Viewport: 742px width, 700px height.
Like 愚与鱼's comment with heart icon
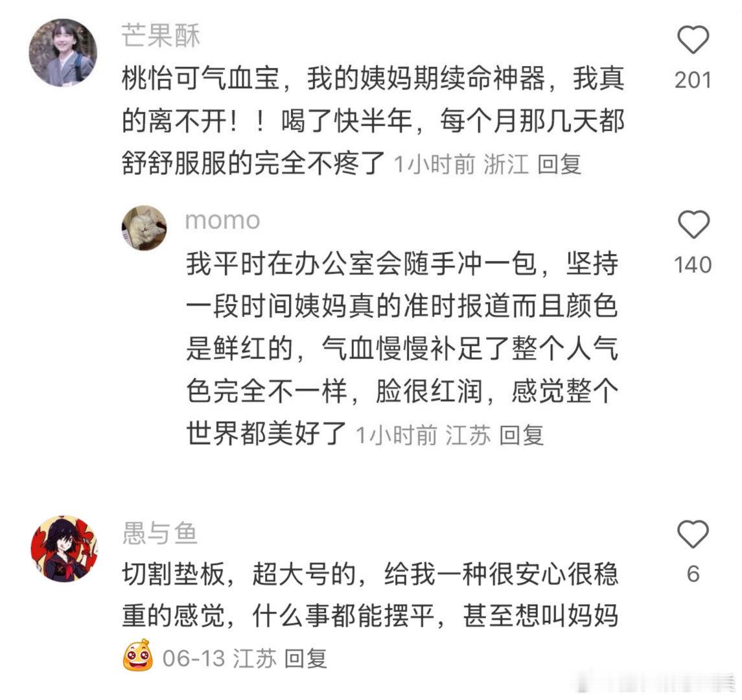pos(693,534)
